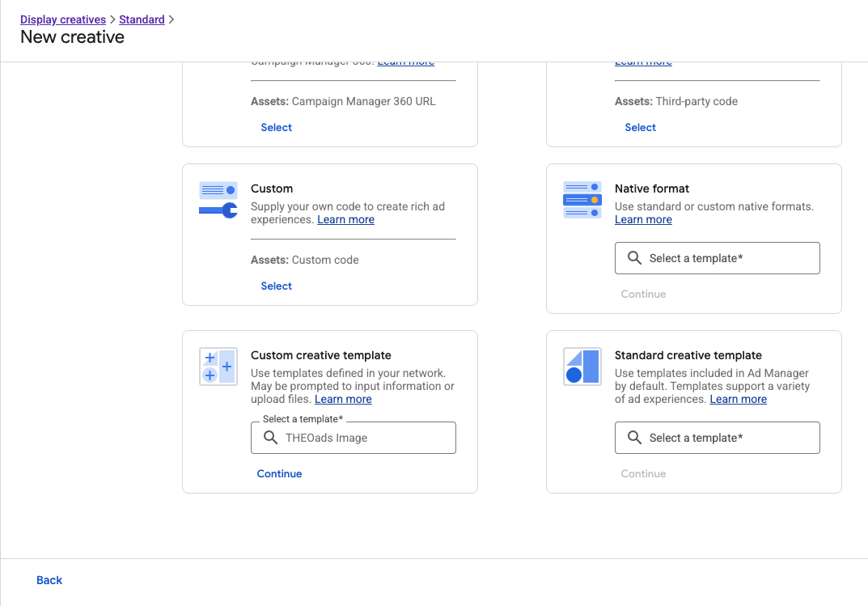Select the Campaign Manager 360 URL creative
868x606 pixels.
pyautogui.click(x=276, y=127)
